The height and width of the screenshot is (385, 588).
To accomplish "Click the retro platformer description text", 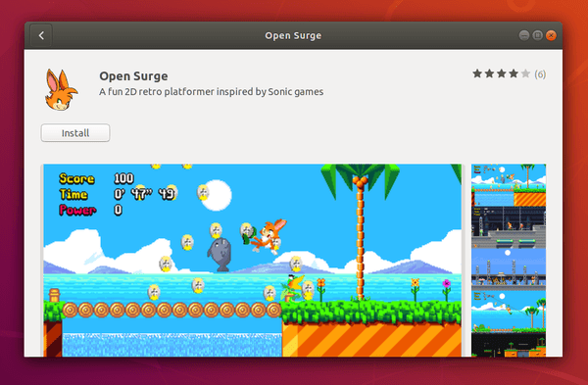I will pyautogui.click(x=211, y=92).
